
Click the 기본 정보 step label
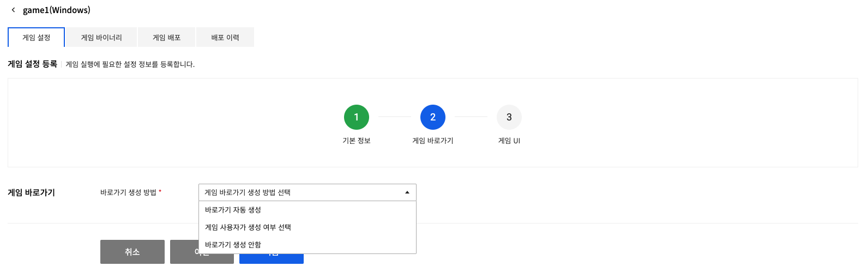coord(357,141)
